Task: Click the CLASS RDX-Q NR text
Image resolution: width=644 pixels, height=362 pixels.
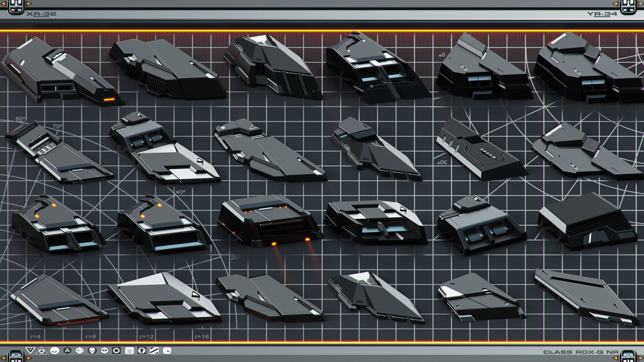Action: point(581,352)
